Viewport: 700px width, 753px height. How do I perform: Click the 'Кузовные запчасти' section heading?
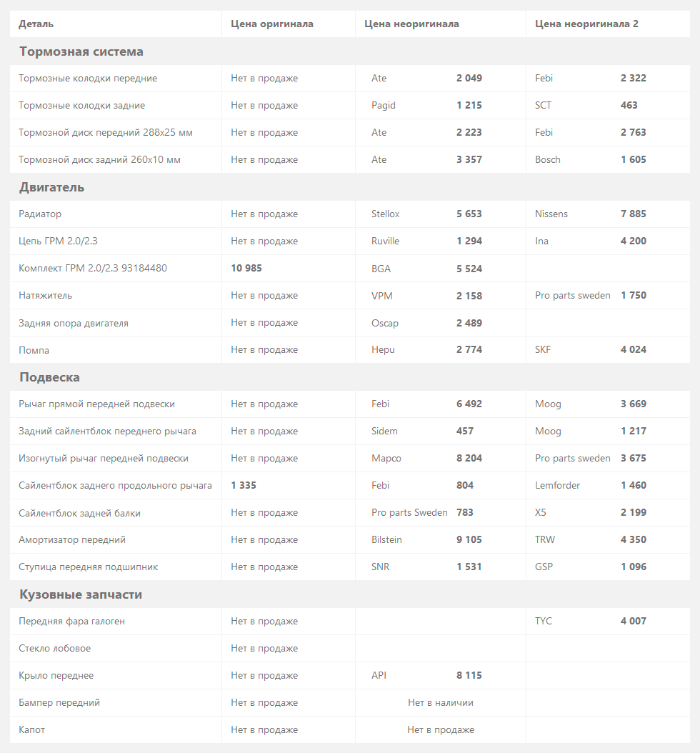pyautogui.click(x=81, y=594)
